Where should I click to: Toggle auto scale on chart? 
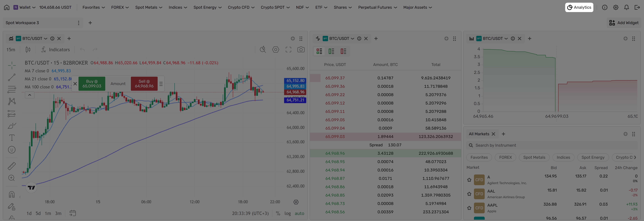point(299,214)
